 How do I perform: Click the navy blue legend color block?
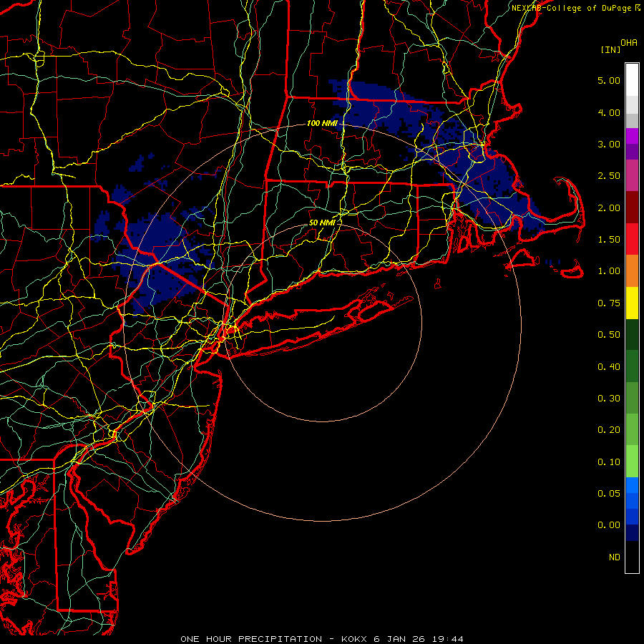click(632, 533)
